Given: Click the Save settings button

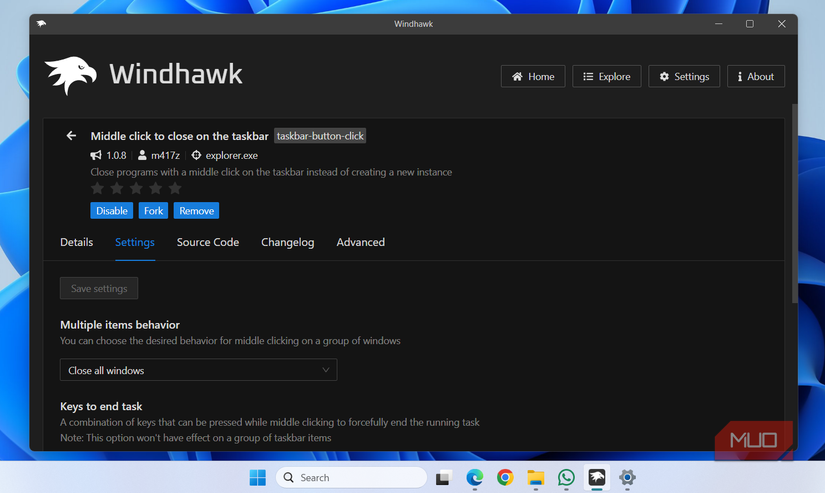Looking at the screenshot, I should [99, 288].
